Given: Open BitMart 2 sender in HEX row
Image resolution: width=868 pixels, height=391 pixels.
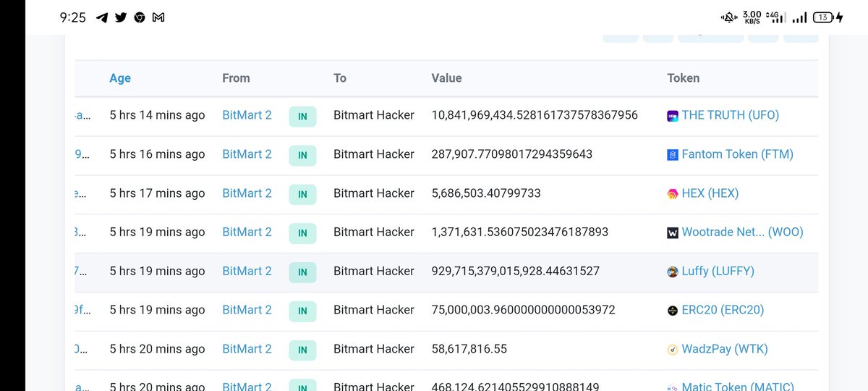Looking at the screenshot, I should 247,193.
